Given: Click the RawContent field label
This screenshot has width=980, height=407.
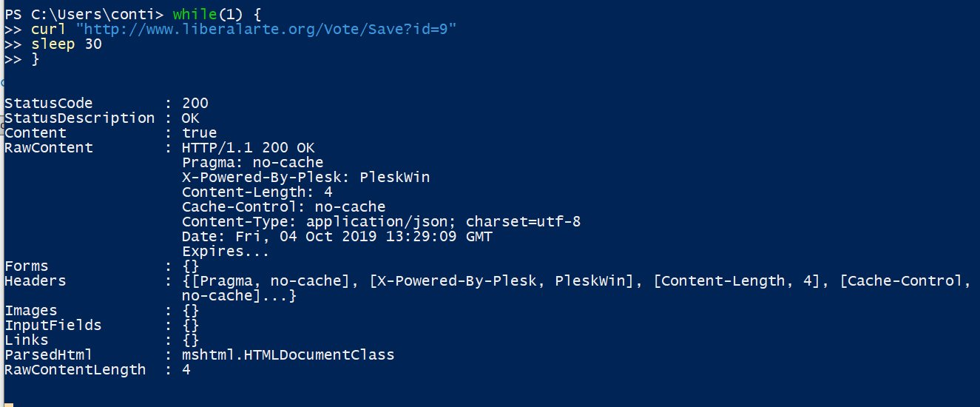Looking at the screenshot, I should click(49, 147).
